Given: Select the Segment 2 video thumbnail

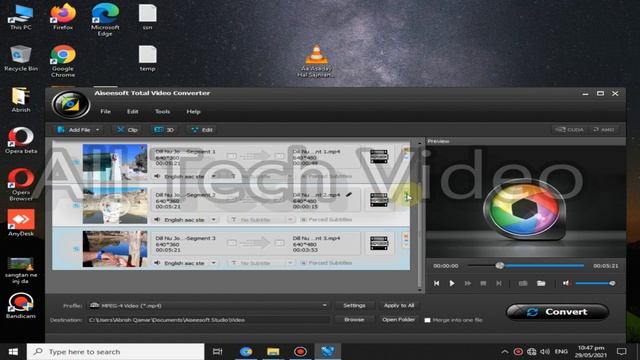Looking at the screenshot, I should 115,205.
